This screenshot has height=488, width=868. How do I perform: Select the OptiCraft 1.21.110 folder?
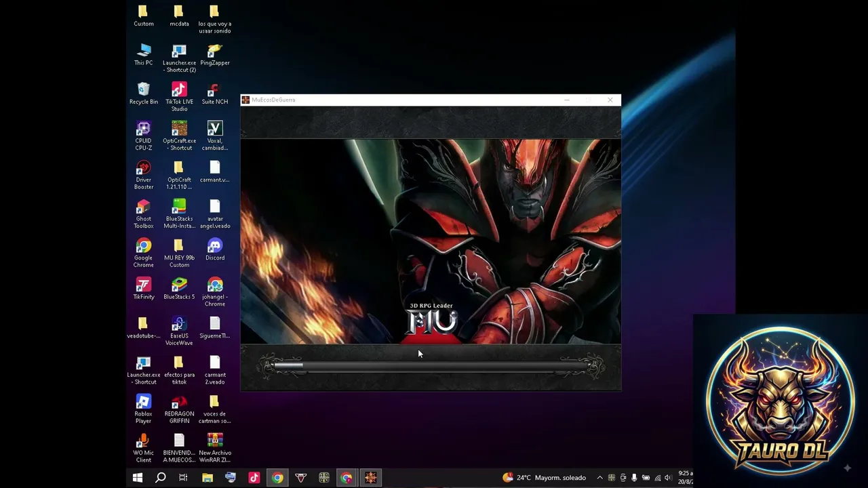(179, 176)
